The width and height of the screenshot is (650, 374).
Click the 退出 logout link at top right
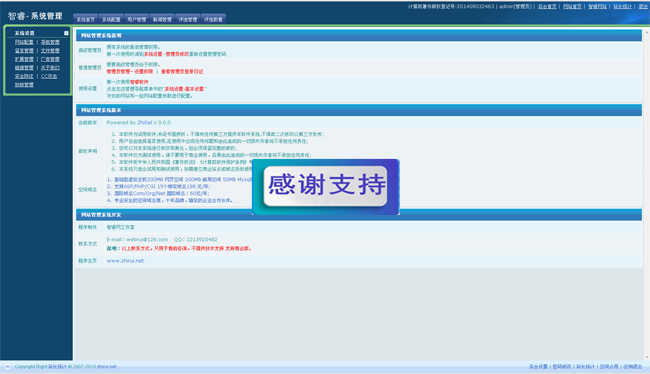point(643,7)
